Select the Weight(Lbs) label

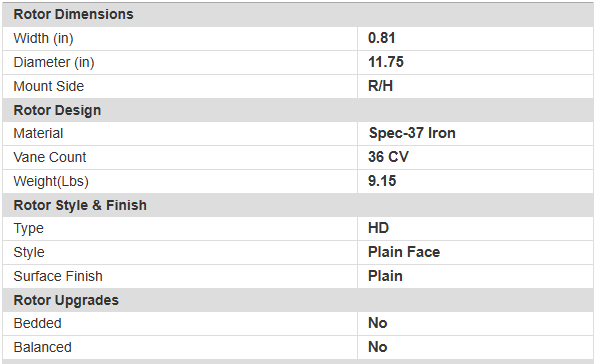tap(51, 181)
